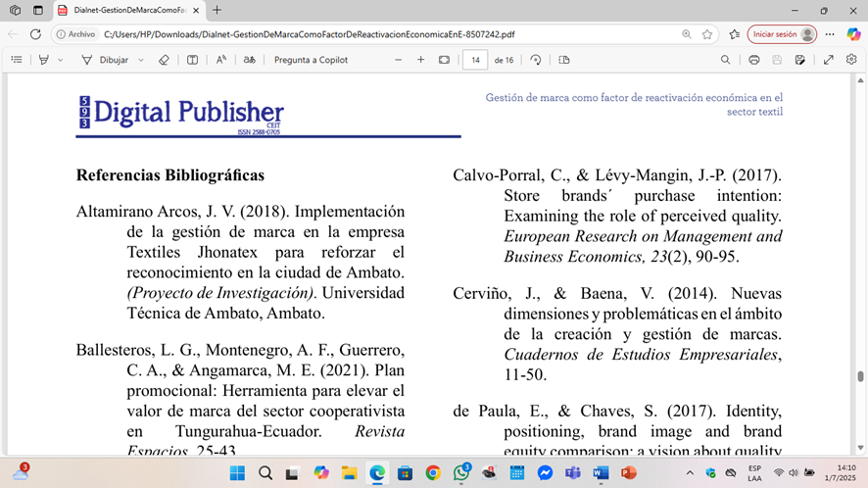868x488 pixels.
Task: Zoom out with the minus button
Action: [398, 60]
